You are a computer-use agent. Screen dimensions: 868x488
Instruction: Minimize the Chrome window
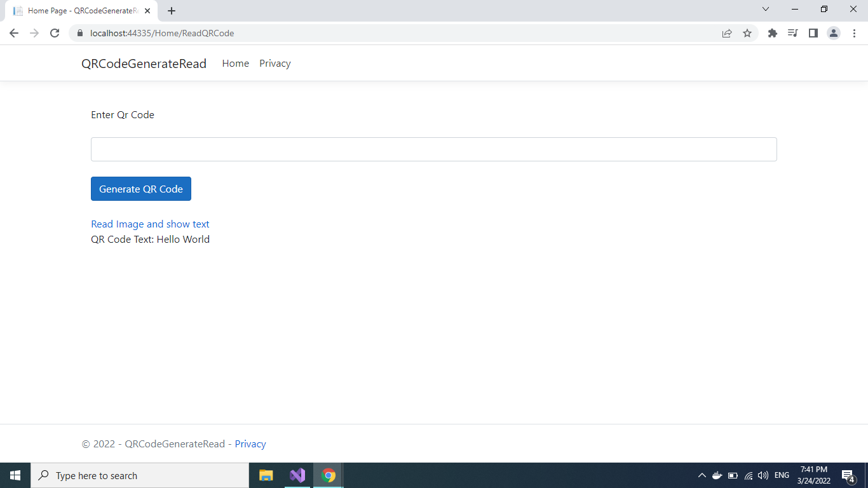click(x=795, y=9)
